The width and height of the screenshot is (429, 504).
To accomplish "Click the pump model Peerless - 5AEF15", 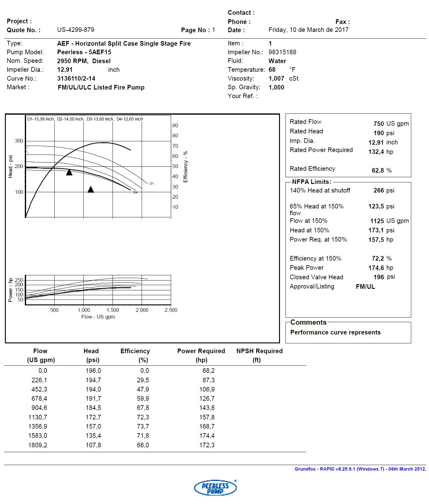I will point(84,52).
